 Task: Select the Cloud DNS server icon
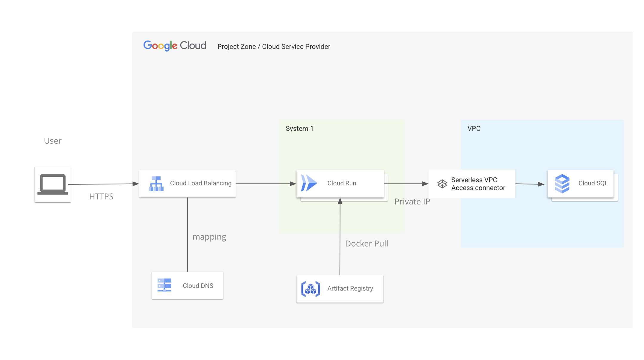click(x=164, y=285)
